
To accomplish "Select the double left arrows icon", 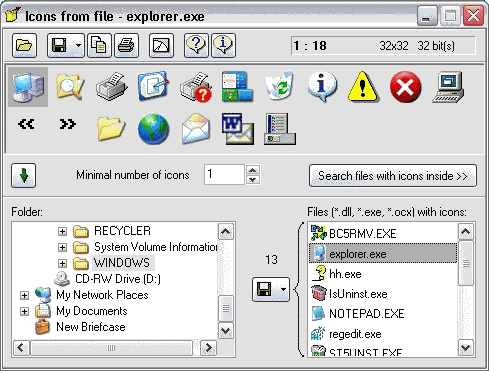I will point(26,124).
